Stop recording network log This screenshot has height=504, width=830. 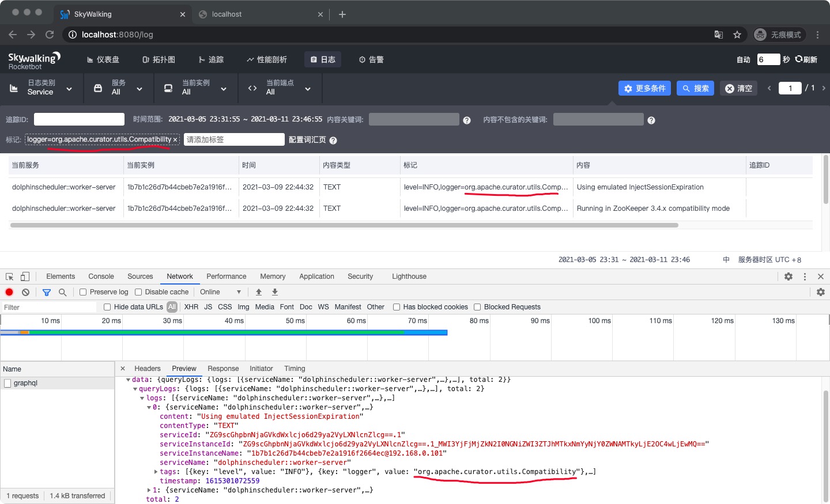(x=9, y=292)
